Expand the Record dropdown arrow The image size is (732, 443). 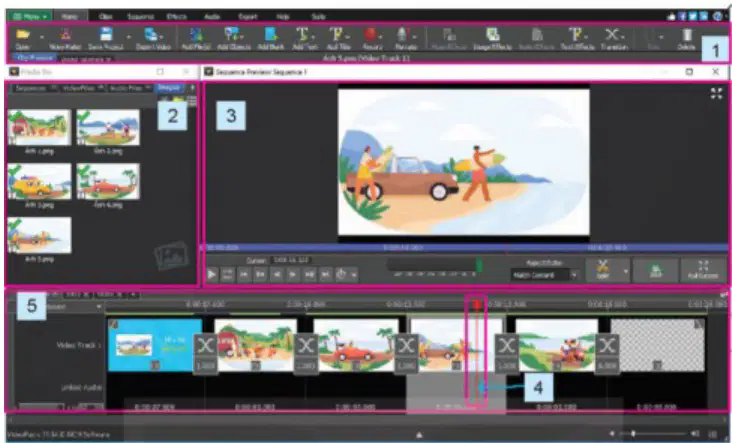tap(381, 36)
